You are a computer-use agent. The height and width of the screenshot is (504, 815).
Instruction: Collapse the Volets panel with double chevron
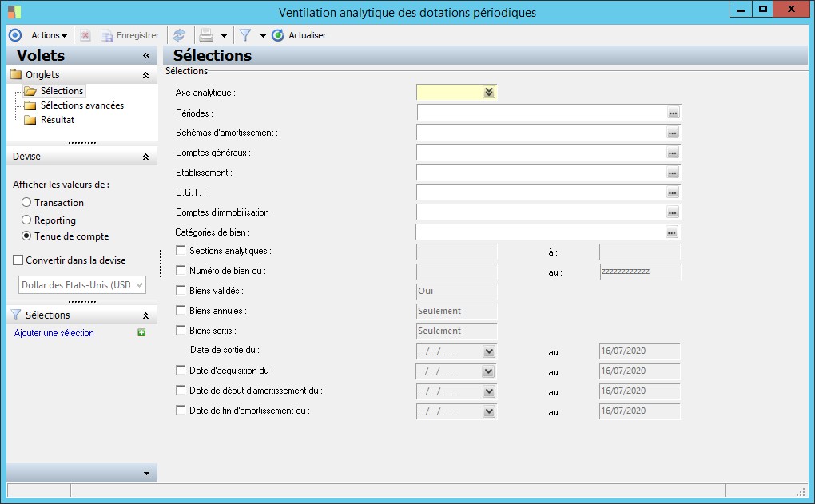pos(146,56)
